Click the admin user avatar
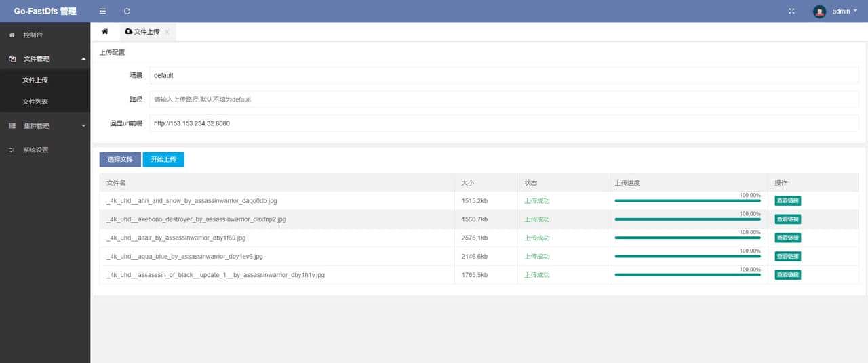 [x=819, y=12]
